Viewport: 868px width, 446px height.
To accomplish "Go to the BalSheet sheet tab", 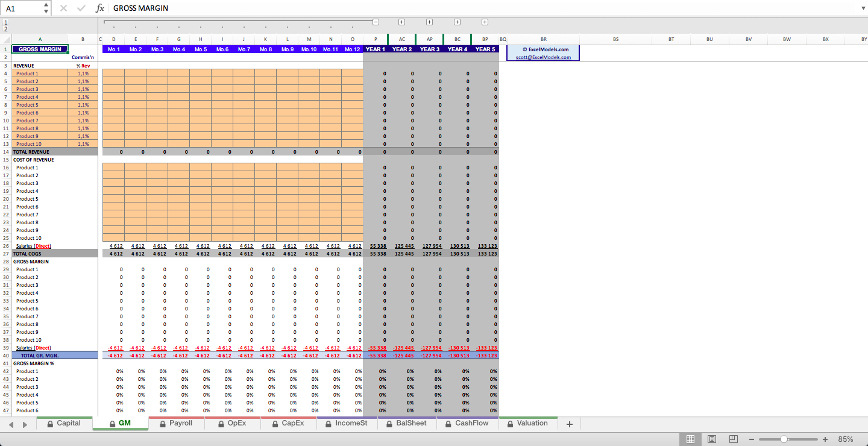I will [406, 424].
